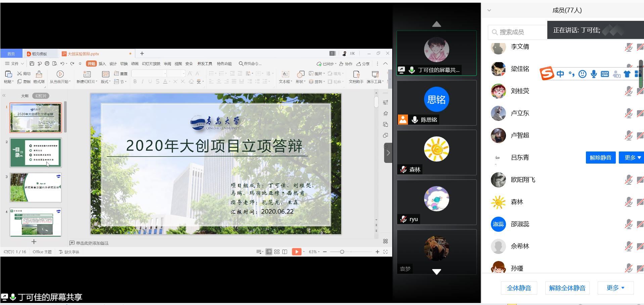Image resolution: width=644 pixels, height=305 pixels.
Task: Open the Document Assistant (文档助手) tool
Action: click(x=356, y=74)
